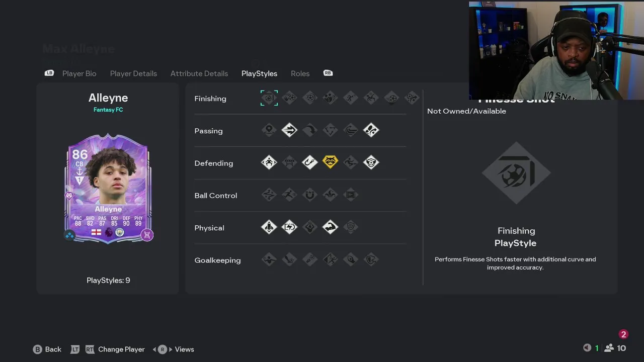Click the Alleyne 86 CB player card

(108, 189)
